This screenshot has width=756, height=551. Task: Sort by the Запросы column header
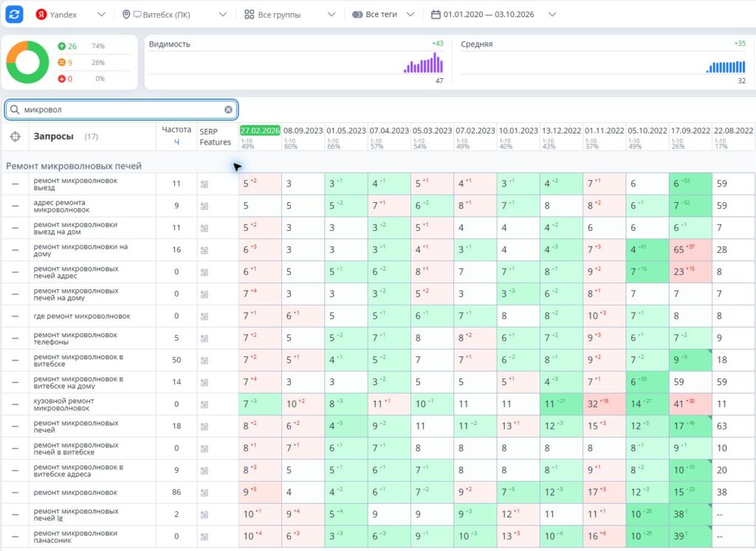53,136
